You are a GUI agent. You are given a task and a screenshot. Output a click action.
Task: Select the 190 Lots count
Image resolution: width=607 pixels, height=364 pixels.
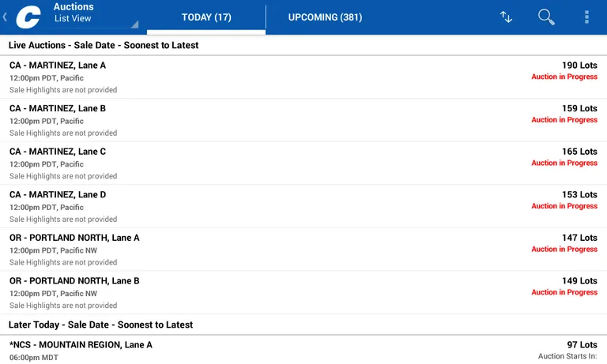click(x=579, y=66)
